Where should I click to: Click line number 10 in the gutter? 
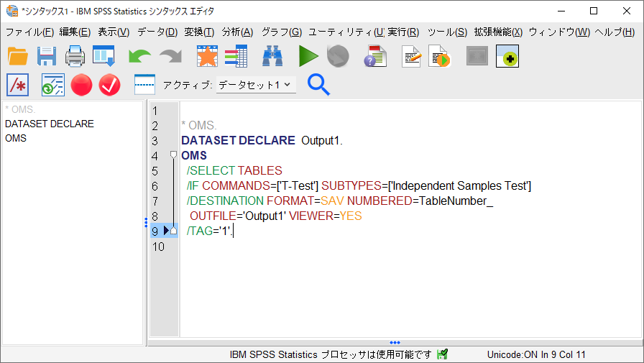pyautogui.click(x=158, y=247)
